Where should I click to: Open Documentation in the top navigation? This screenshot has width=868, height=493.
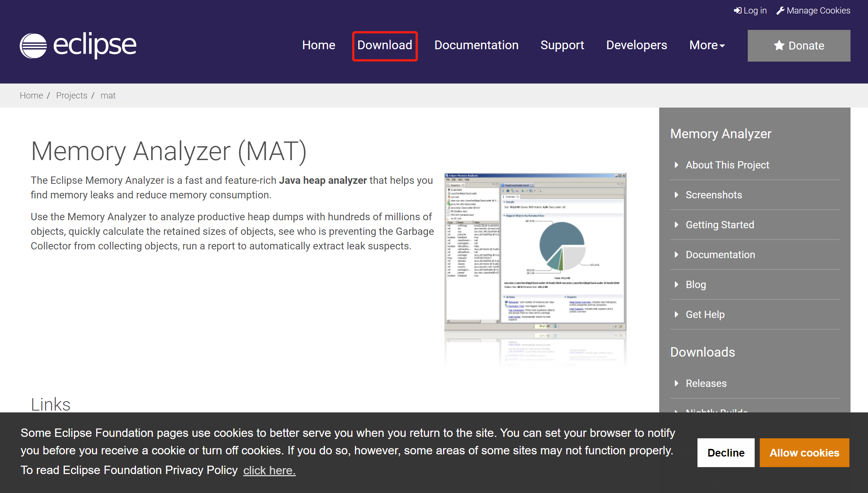pyautogui.click(x=476, y=45)
